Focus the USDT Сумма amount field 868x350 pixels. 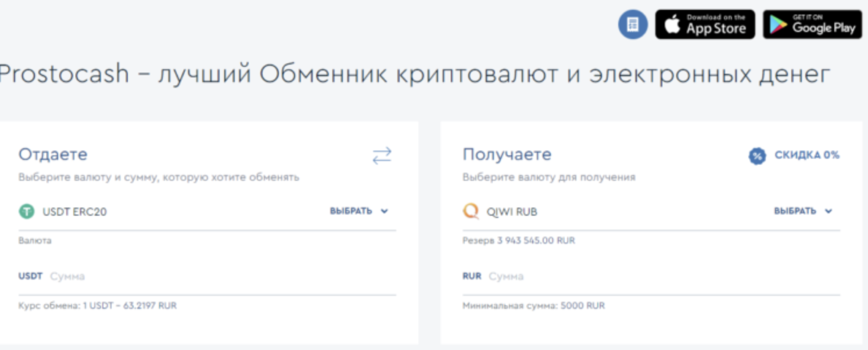(221, 276)
